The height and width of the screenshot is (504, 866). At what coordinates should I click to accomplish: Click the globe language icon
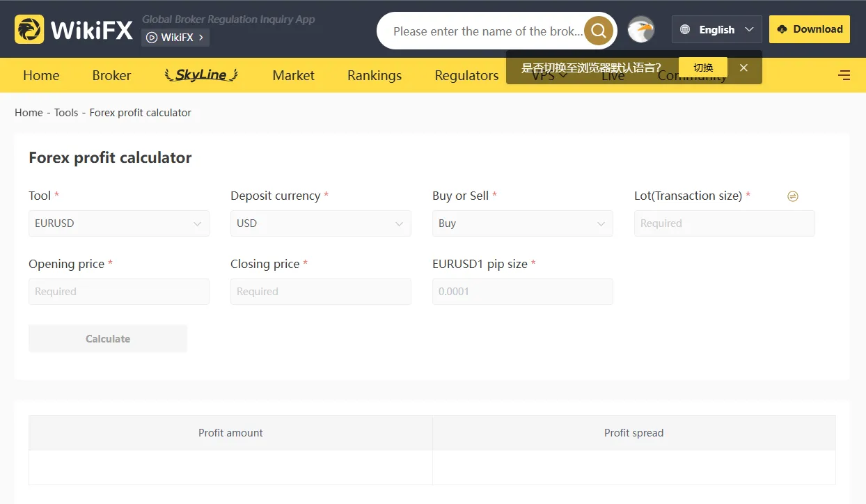tap(685, 29)
